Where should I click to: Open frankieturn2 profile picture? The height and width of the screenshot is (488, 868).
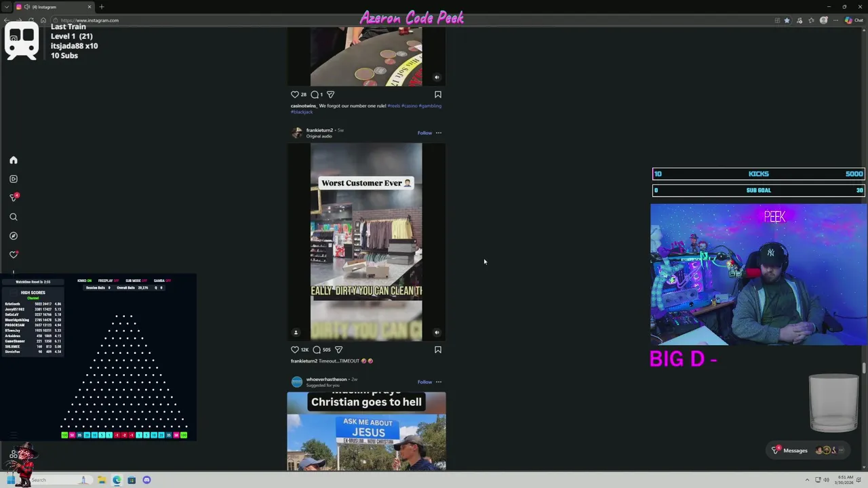coord(296,133)
